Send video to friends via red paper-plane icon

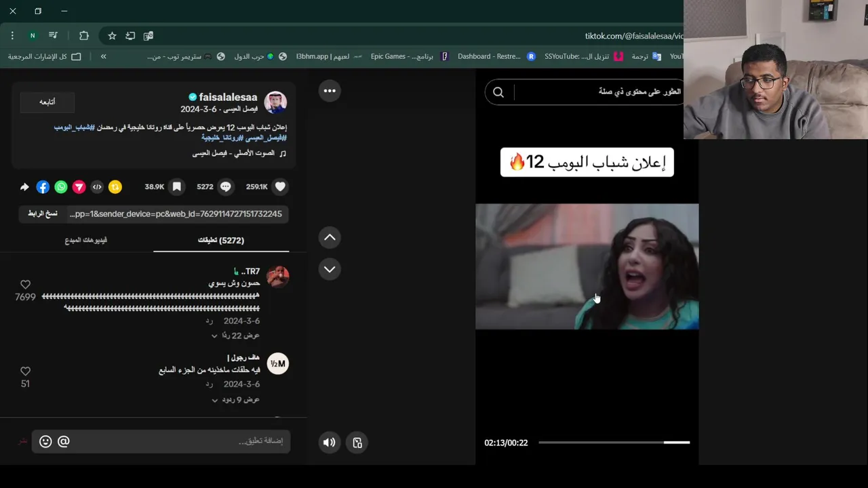(79, 187)
